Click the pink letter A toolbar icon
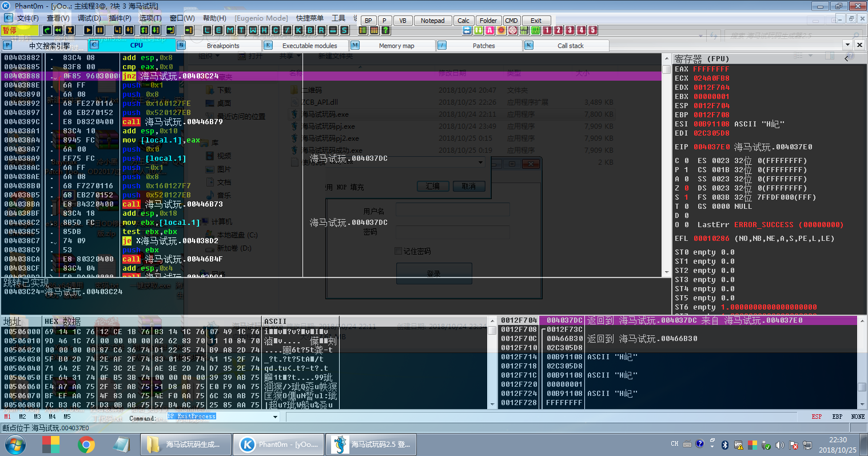This screenshot has width=868, height=456. tap(490, 30)
